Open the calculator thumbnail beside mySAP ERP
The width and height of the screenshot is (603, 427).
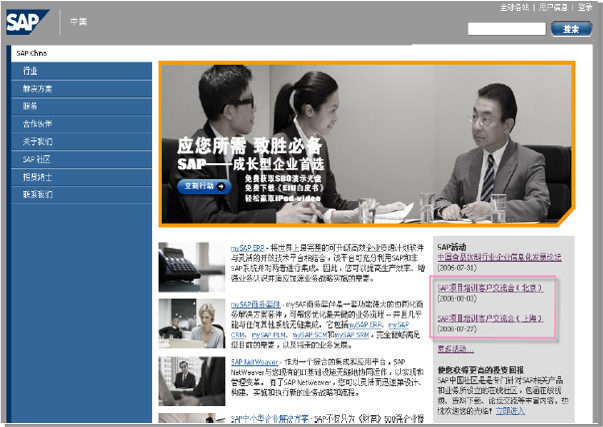[190, 266]
